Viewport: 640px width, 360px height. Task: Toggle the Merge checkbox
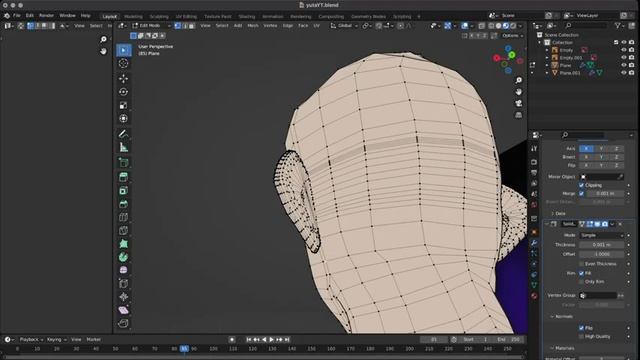point(581,193)
